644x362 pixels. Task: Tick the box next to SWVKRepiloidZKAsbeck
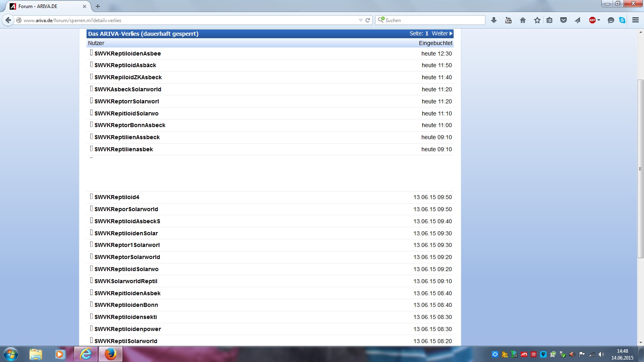pyautogui.click(x=91, y=76)
